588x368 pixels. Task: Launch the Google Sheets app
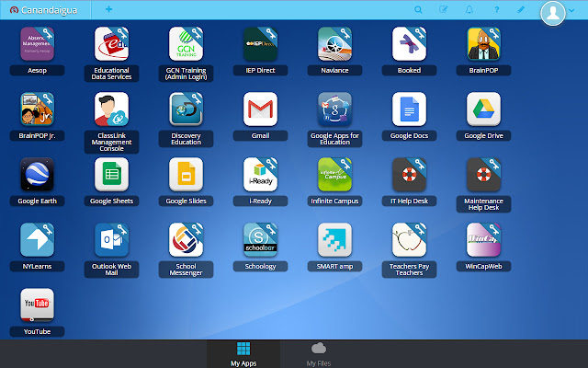tap(111, 174)
